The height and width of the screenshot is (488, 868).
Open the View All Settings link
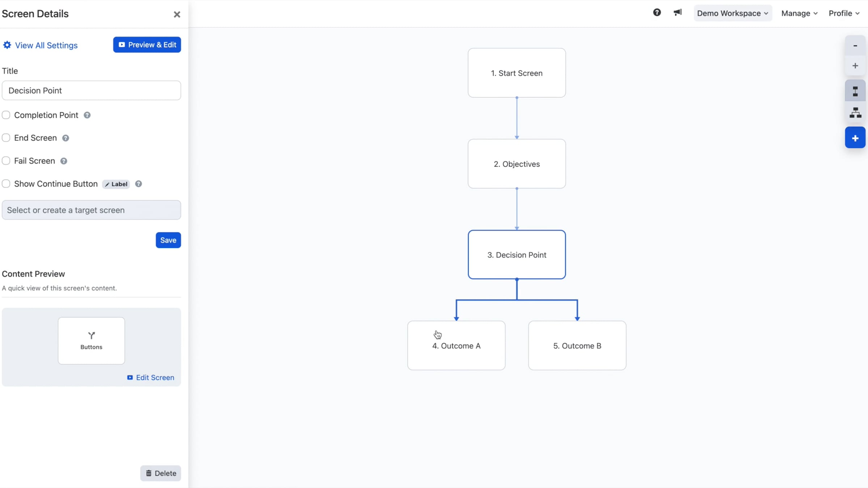tap(41, 46)
